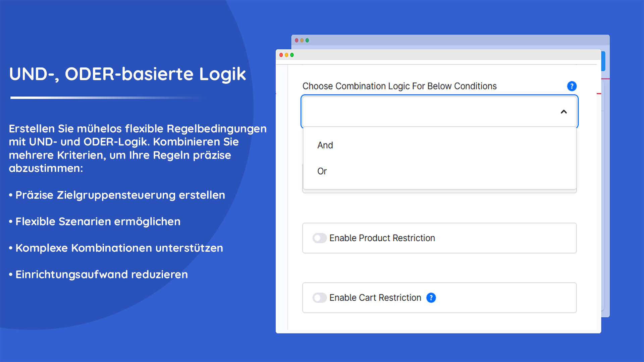Select the And option
The height and width of the screenshot is (362, 644).
(325, 145)
